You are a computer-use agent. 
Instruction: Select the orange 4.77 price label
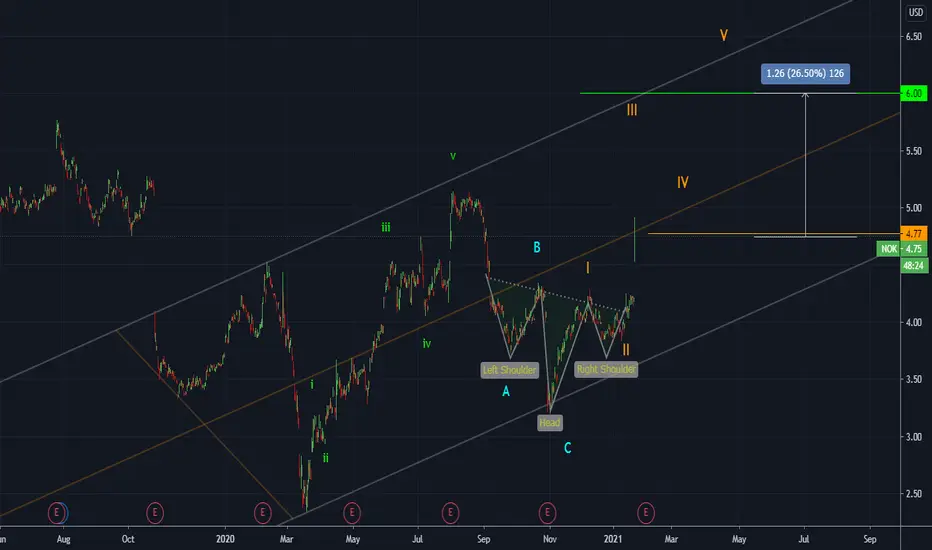[x=914, y=233]
